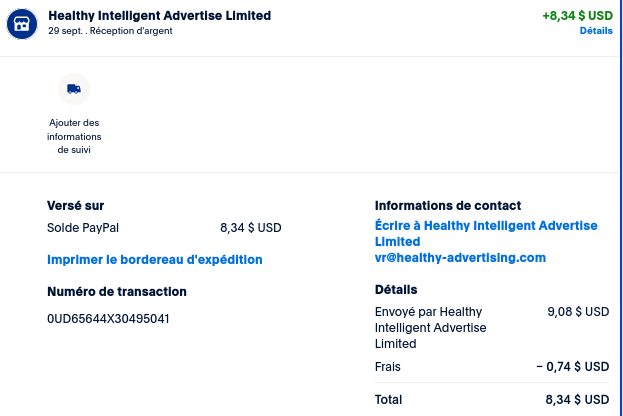Click the "Numéro de transaction" heading
Screen dimensions: 623x416
117,292
